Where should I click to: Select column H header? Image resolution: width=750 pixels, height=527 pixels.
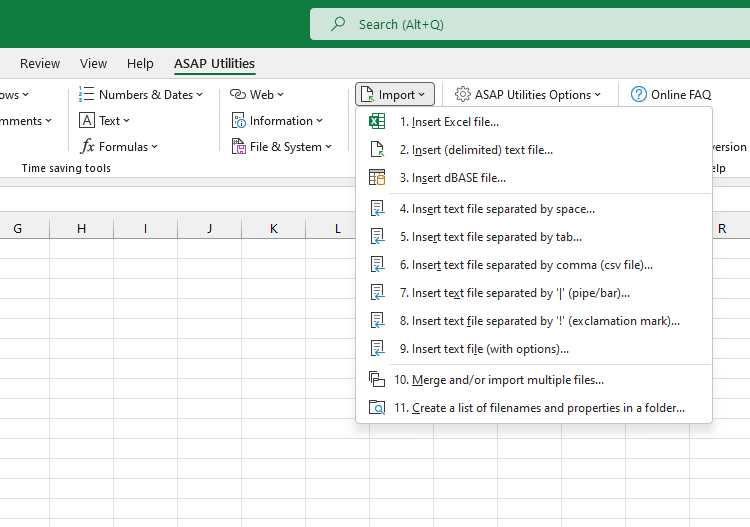[x=81, y=229]
